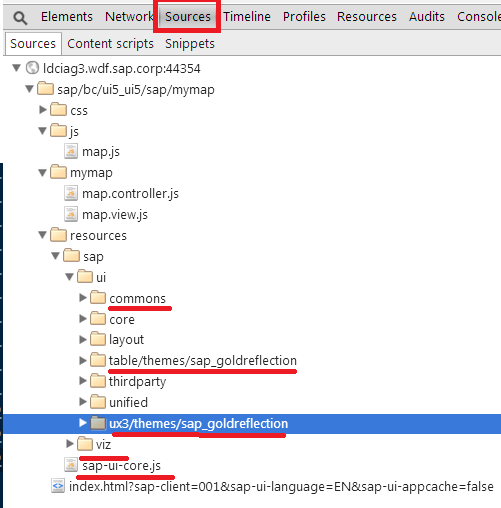This screenshot has height=508, width=501.
Task: Select the thirdparty folder entry
Action: [x=137, y=382]
